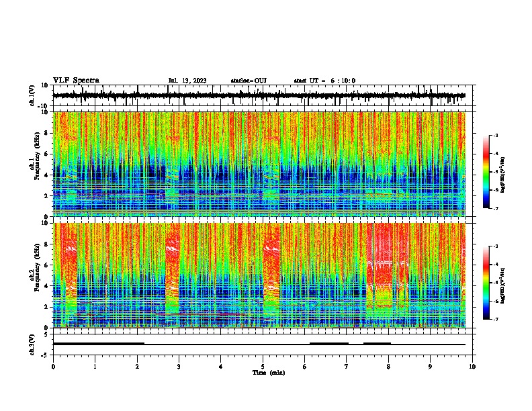Click the "ch.1(V)" waveform axis label
This screenshot has height=411, width=532.
point(32,95)
